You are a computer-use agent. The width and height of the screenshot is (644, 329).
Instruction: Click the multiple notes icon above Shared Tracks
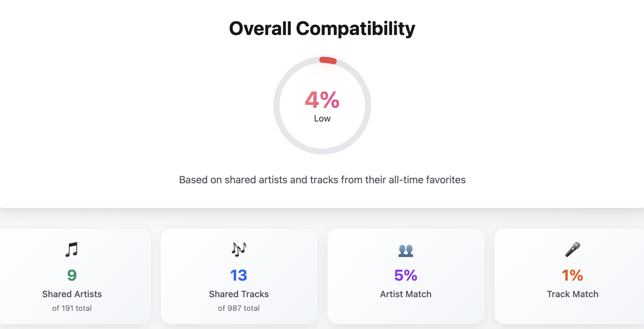click(x=239, y=249)
